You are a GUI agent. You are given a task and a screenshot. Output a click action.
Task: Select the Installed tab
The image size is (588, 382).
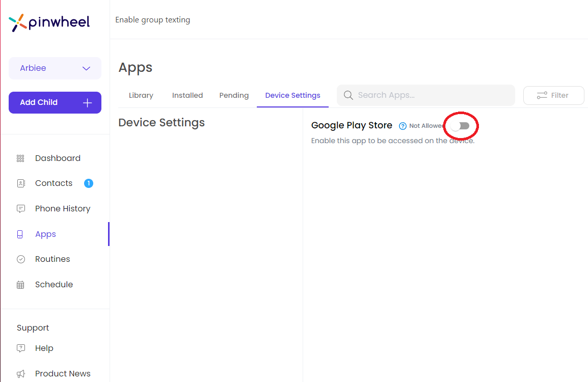[187, 95]
